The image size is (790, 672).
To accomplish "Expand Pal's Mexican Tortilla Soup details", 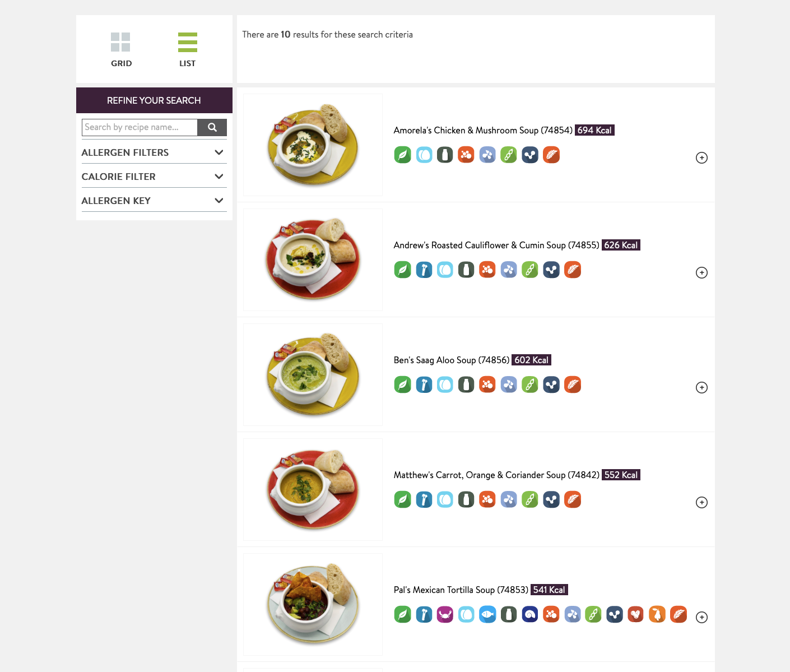I will (x=701, y=618).
